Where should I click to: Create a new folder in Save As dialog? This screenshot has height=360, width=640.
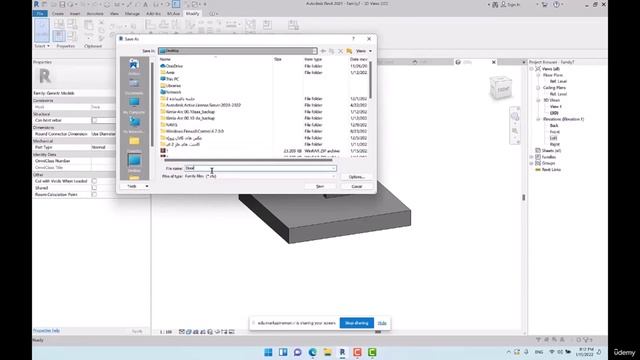(349, 51)
